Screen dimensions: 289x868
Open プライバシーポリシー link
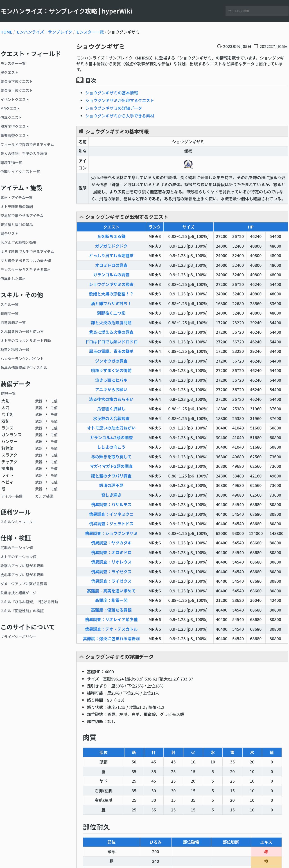18,637
